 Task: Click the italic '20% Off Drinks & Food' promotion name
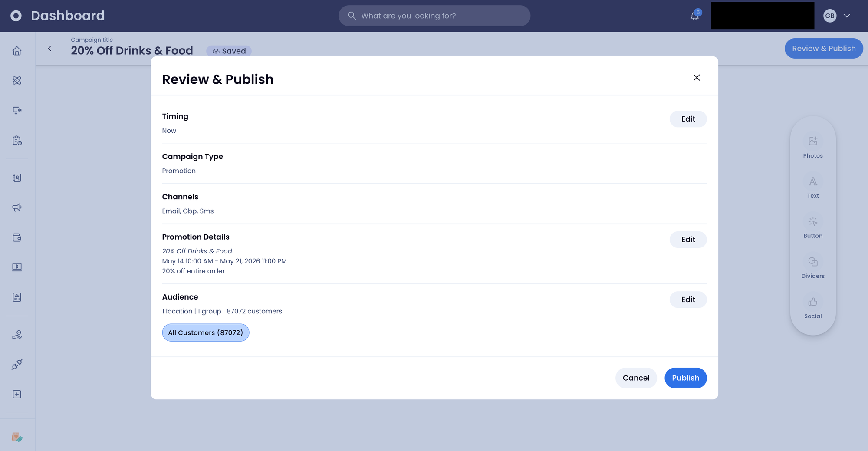point(197,251)
